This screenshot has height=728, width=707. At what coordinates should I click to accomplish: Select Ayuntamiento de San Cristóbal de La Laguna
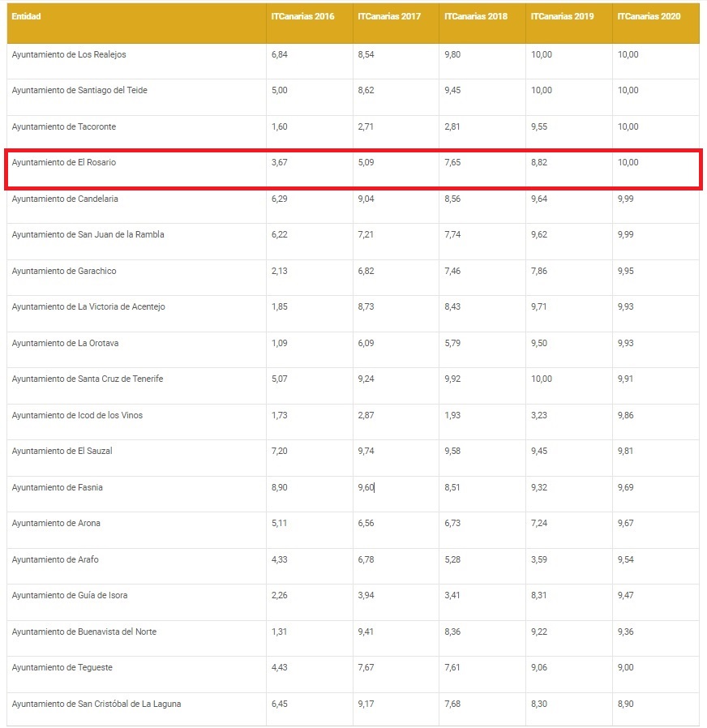(96, 704)
